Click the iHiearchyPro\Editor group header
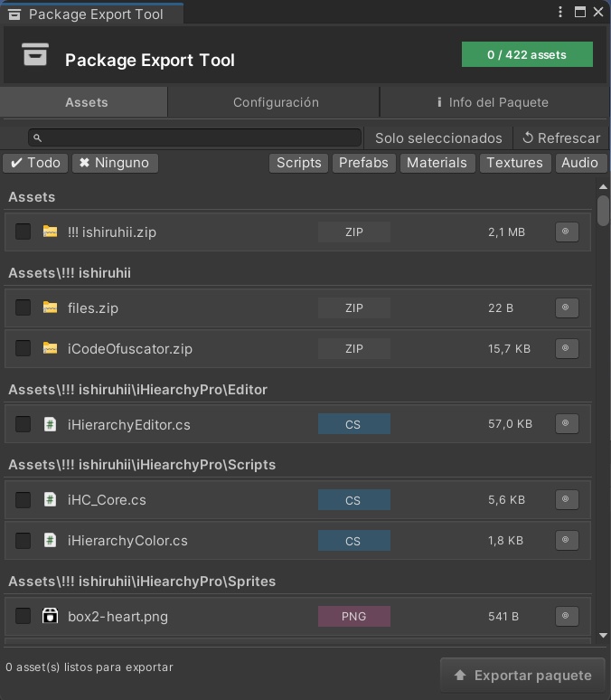Screen dimensions: 611x700 coord(138,390)
